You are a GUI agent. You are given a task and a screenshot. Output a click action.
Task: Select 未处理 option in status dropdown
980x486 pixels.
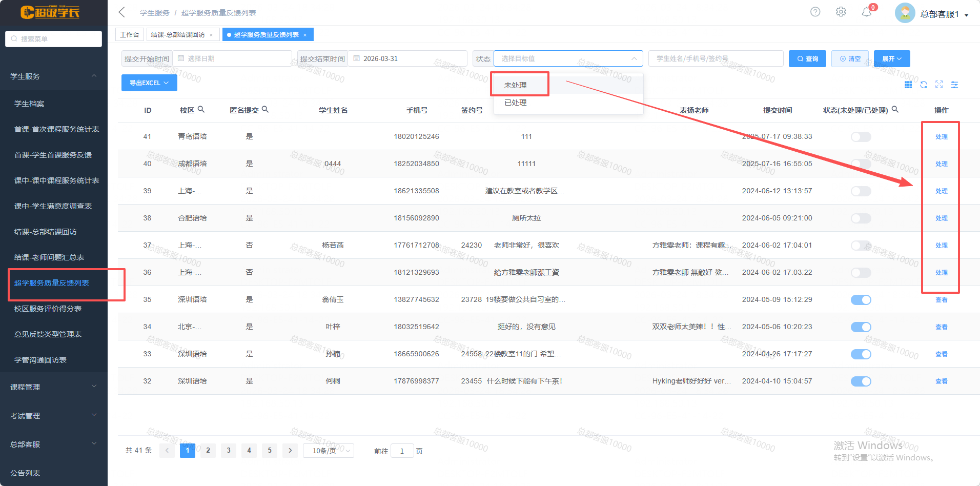(x=516, y=85)
